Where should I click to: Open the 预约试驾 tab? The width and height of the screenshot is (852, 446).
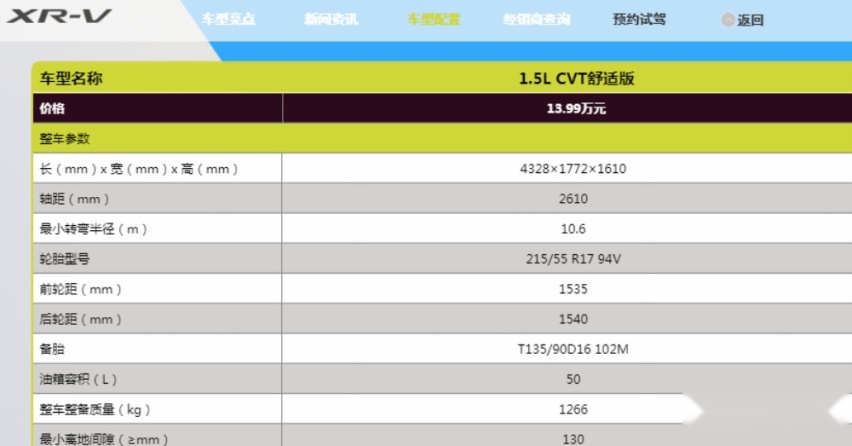pyautogui.click(x=639, y=20)
